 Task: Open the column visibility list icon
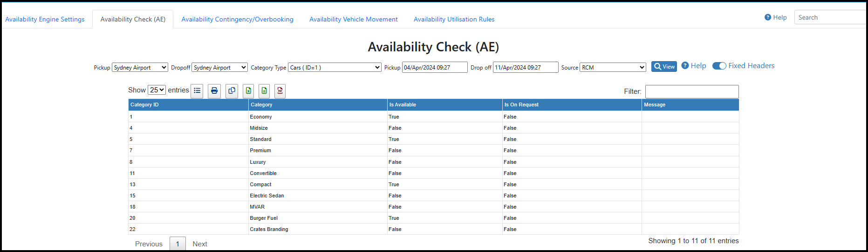[x=197, y=91]
